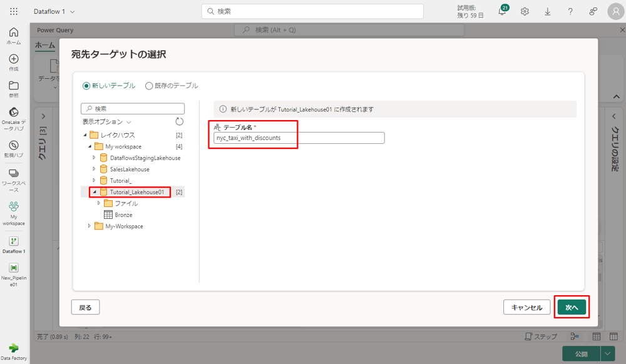Open the 表示オプション dropdown

pyautogui.click(x=106, y=121)
